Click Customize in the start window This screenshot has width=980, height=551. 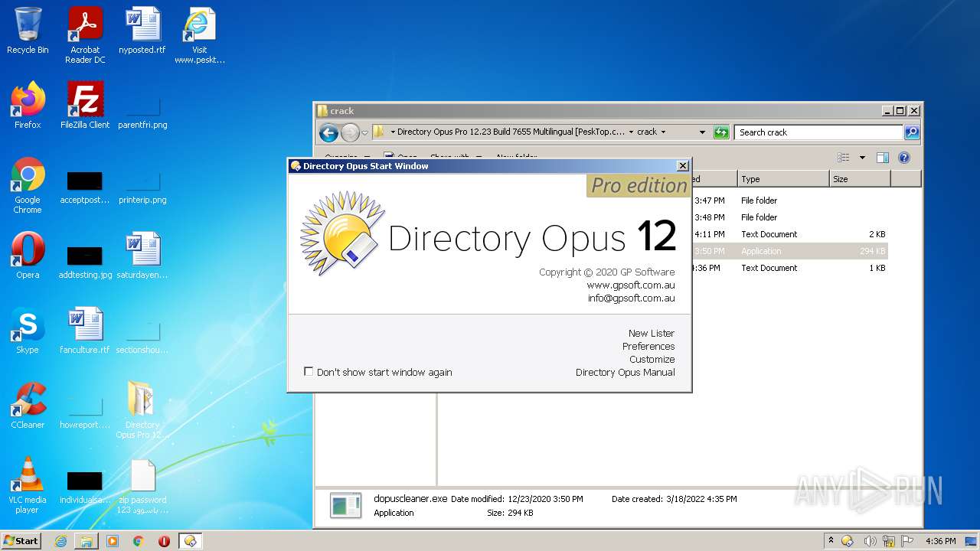pyautogui.click(x=652, y=359)
